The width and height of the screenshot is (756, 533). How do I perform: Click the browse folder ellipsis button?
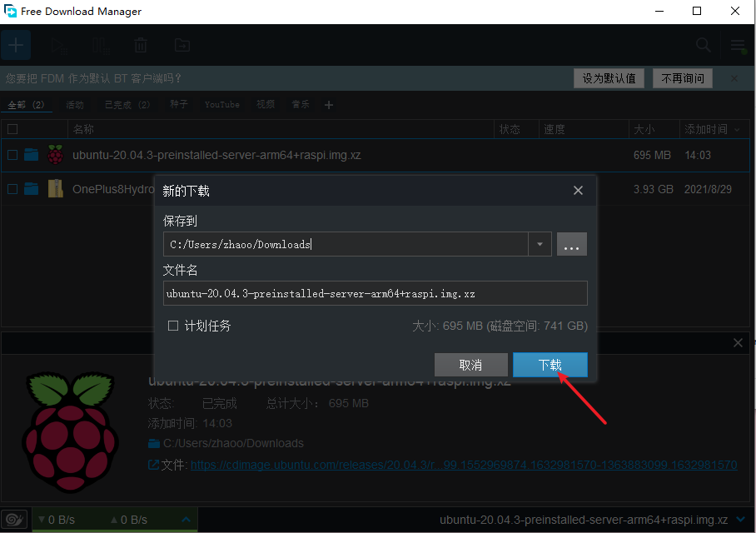pos(572,244)
